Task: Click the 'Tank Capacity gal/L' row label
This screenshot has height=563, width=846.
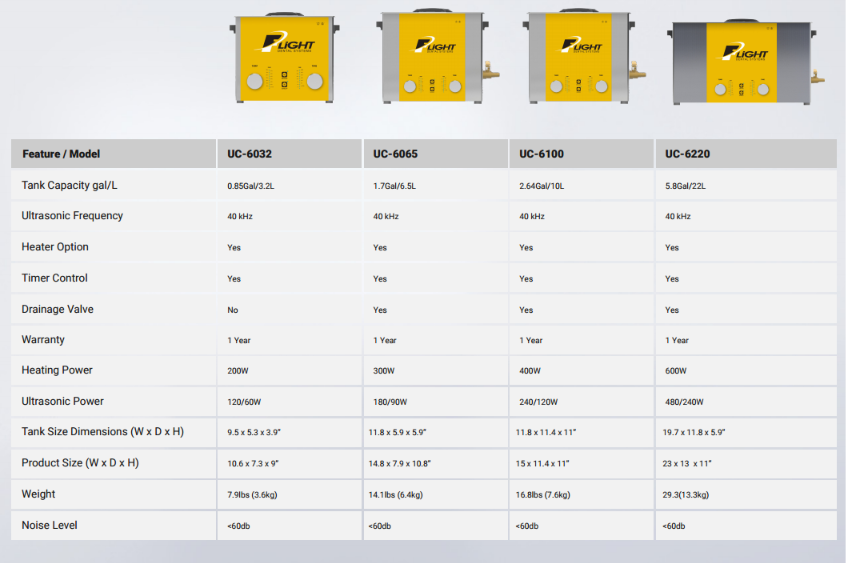Action: coord(69,185)
